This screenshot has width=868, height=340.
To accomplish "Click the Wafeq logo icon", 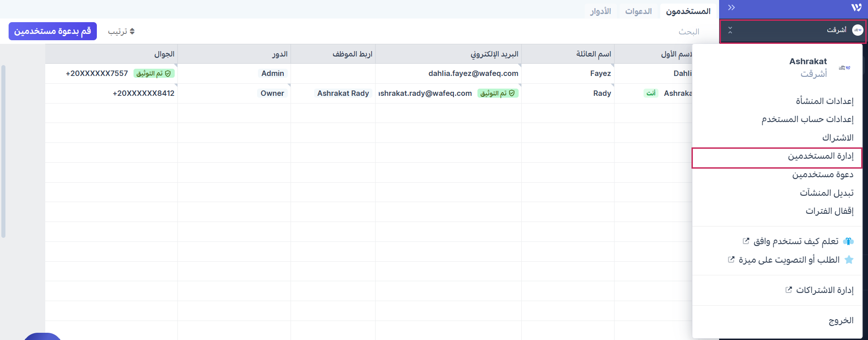I will point(856,8).
